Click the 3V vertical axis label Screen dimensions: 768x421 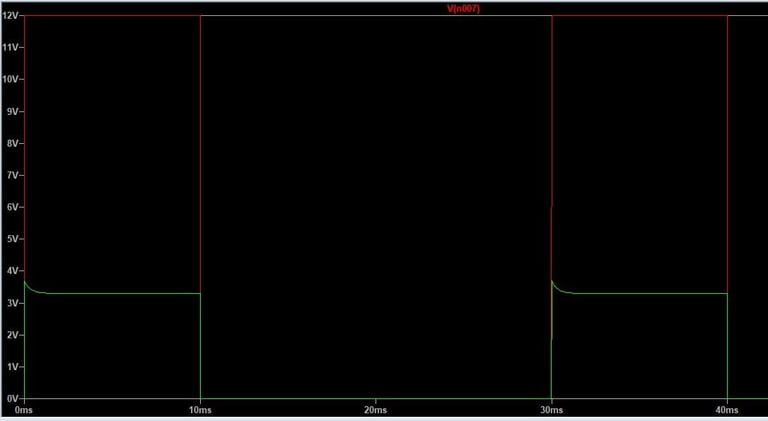(13, 303)
